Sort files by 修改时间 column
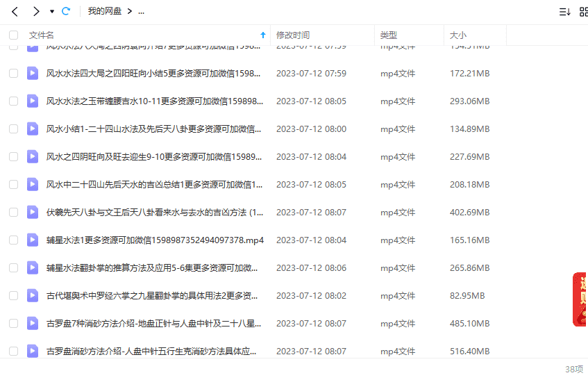The width and height of the screenshot is (588, 380). (x=293, y=35)
